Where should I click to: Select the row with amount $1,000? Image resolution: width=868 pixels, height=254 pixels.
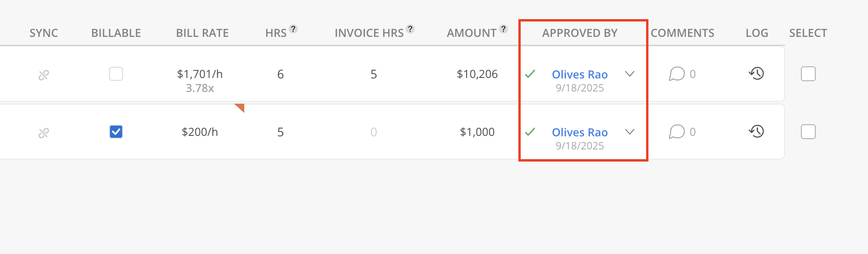(808, 132)
